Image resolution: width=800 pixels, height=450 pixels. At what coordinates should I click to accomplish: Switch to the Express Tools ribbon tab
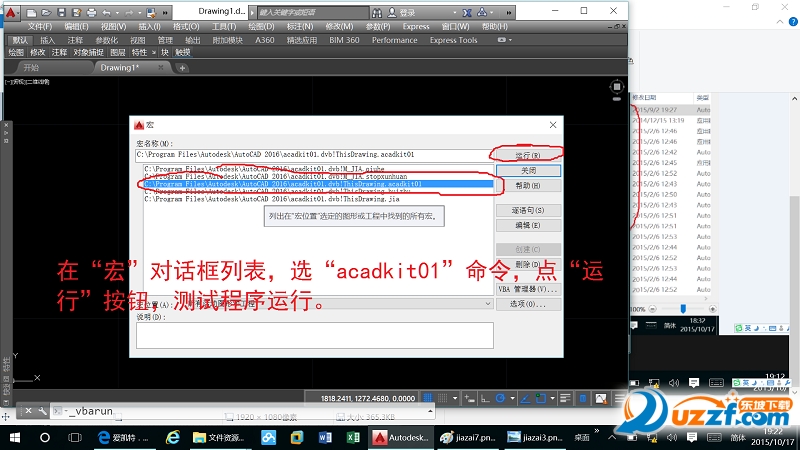tap(453, 40)
